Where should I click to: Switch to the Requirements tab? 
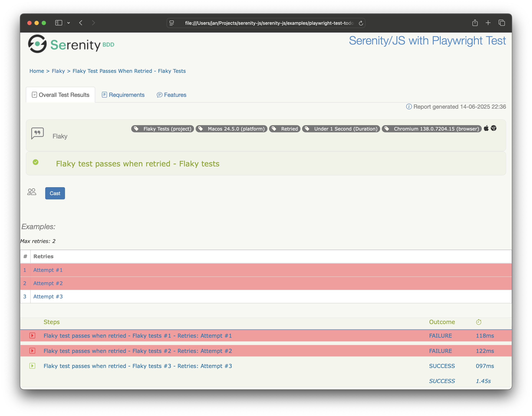pyautogui.click(x=123, y=95)
